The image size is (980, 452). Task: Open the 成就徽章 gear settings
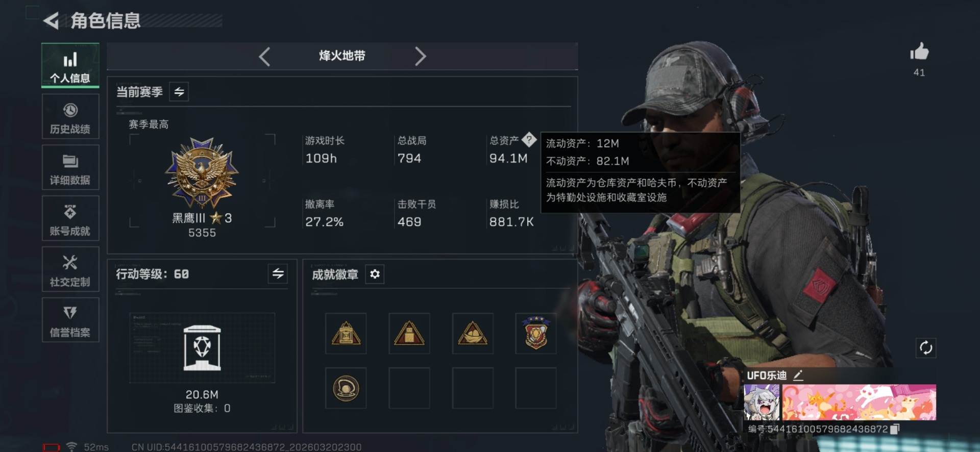point(375,274)
